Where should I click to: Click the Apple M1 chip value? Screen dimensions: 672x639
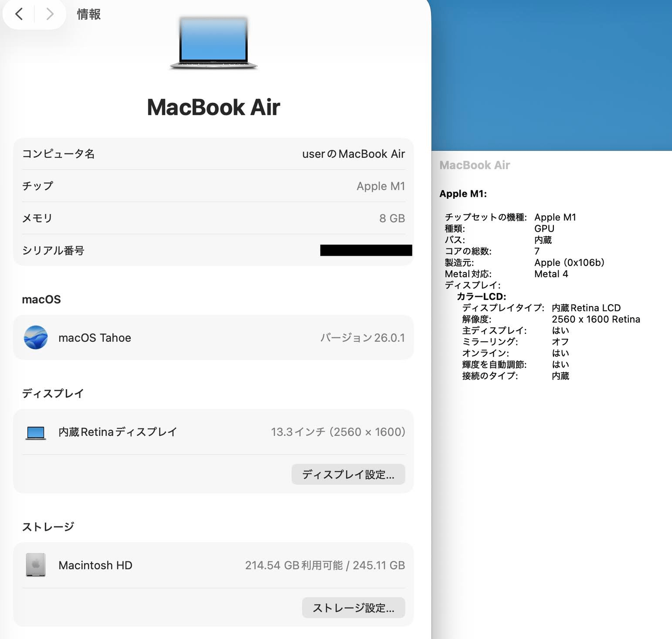coord(381,186)
